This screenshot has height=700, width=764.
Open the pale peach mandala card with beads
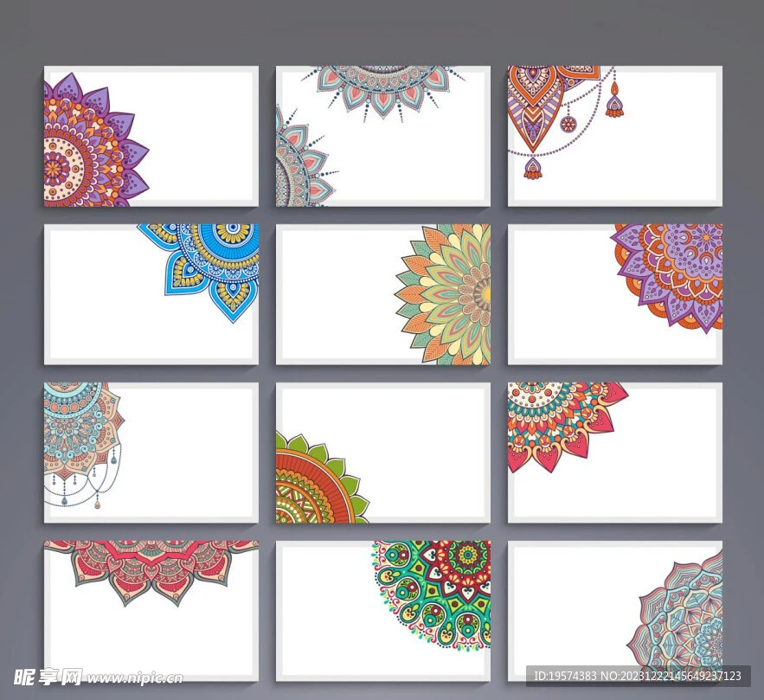tap(151, 453)
